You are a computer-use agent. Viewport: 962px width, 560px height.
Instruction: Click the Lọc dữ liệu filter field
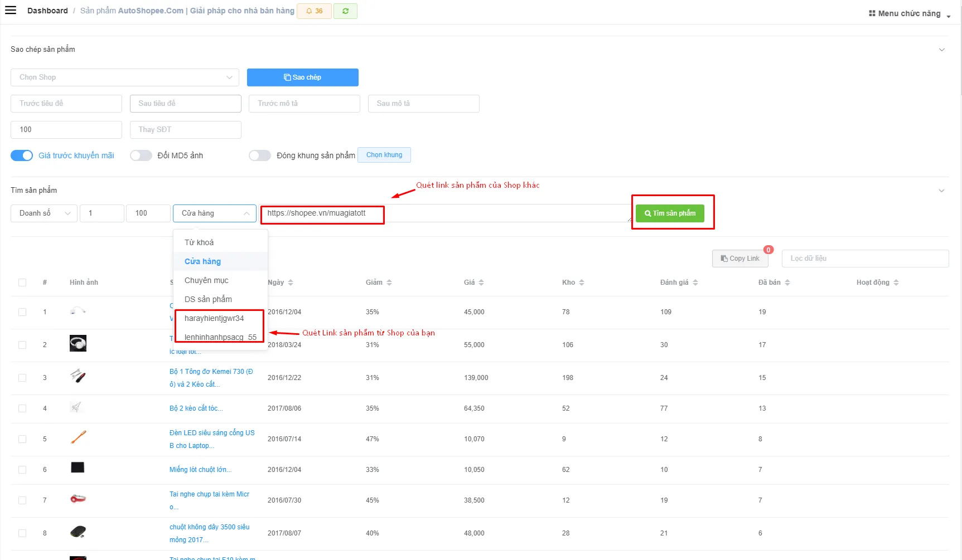(x=865, y=259)
